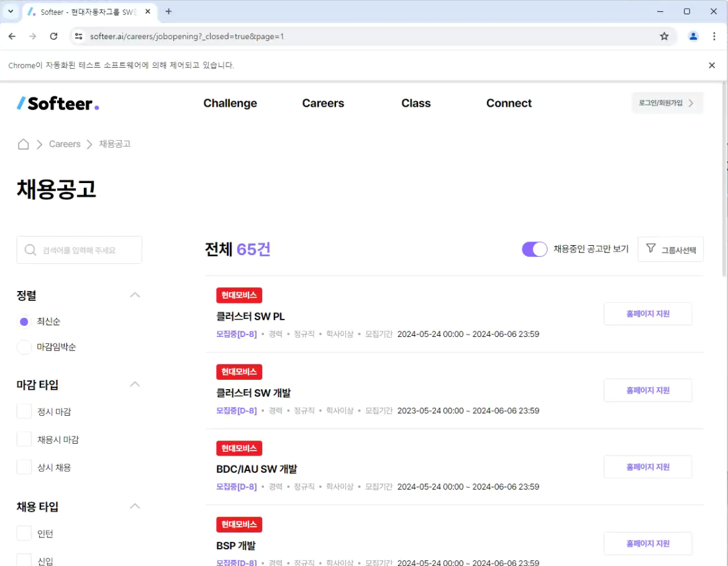Click the search magnifier icon
This screenshot has height=566, width=728.
point(30,250)
